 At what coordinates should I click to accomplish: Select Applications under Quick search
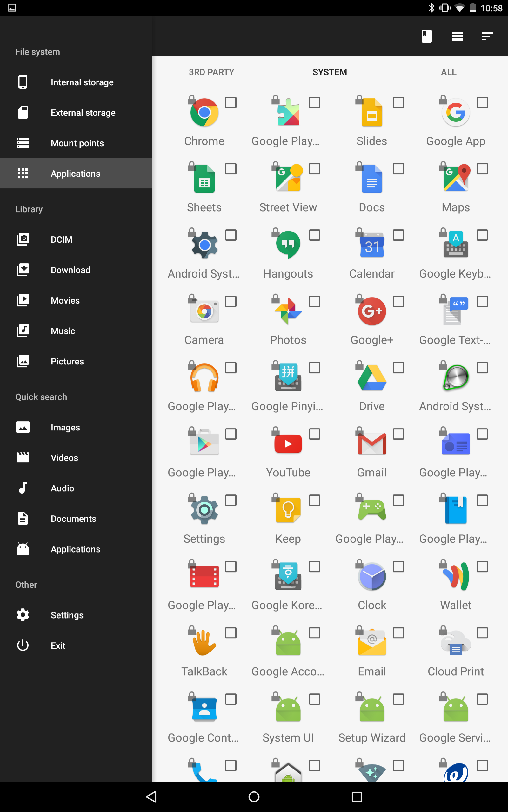[x=76, y=549]
